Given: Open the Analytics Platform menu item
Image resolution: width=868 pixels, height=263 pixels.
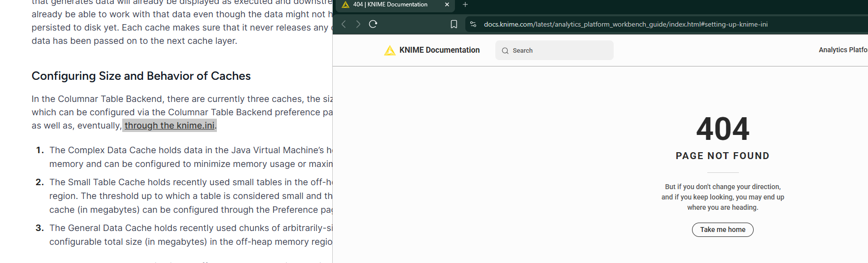Looking at the screenshot, I should tap(842, 50).
